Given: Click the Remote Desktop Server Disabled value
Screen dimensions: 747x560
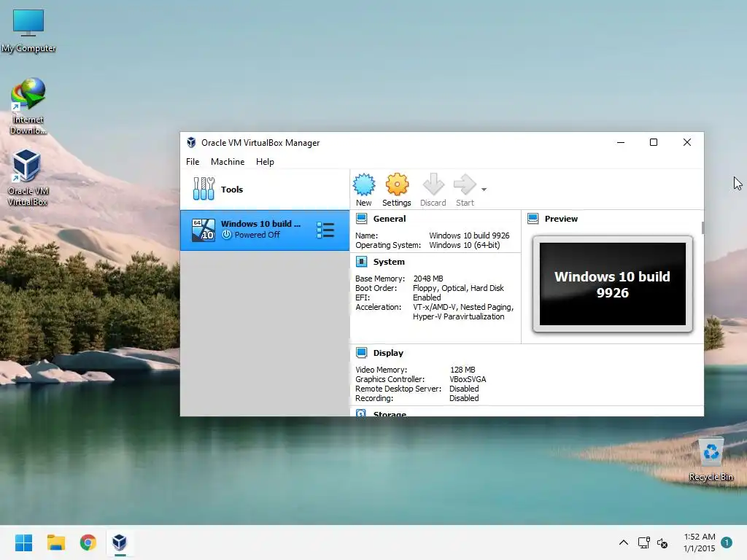Looking at the screenshot, I should pos(464,389).
